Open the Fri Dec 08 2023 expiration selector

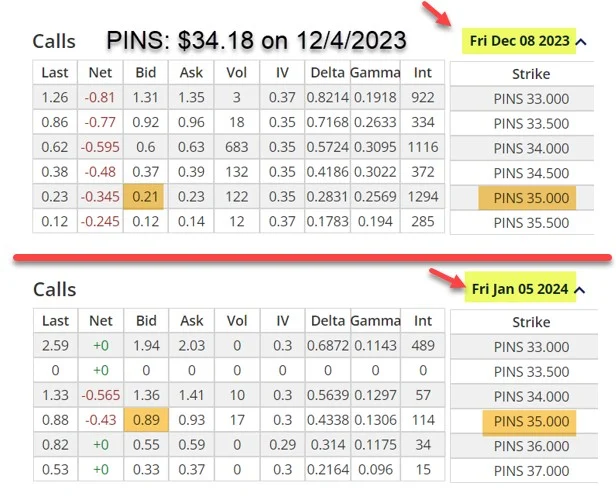(519, 41)
